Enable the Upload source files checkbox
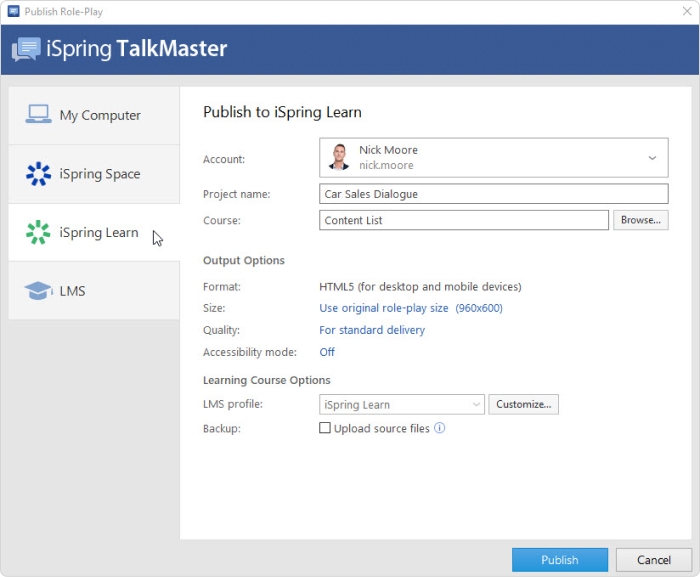The height and width of the screenshot is (577, 700). (x=324, y=428)
